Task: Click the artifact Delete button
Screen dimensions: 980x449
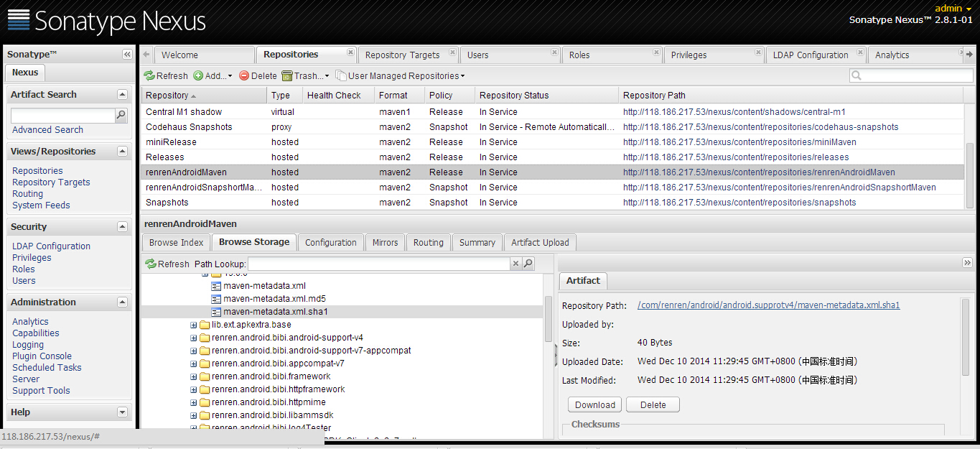Action: tap(653, 405)
